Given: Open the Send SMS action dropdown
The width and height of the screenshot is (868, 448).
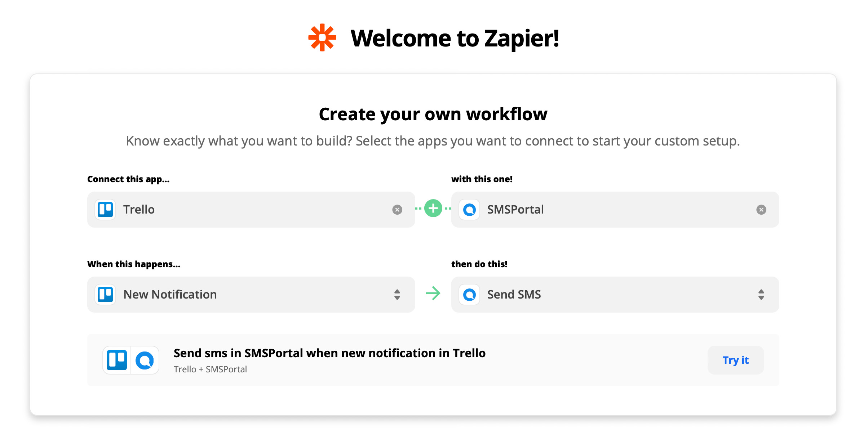Looking at the screenshot, I should pyautogui.click(x=615, y=295).
